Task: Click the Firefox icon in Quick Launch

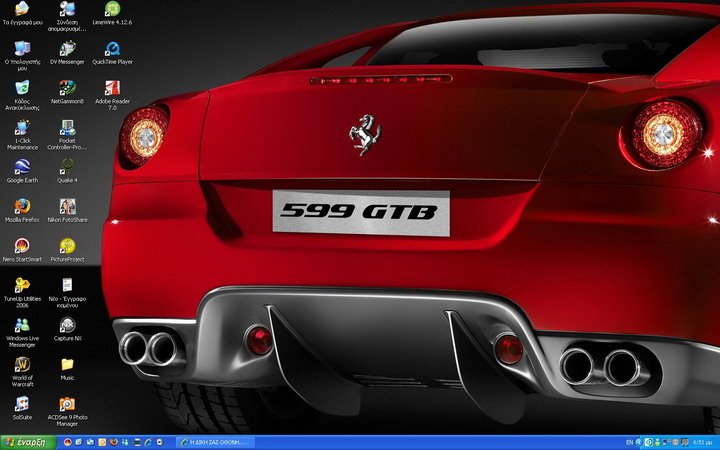Action: (x=113, y=442)
